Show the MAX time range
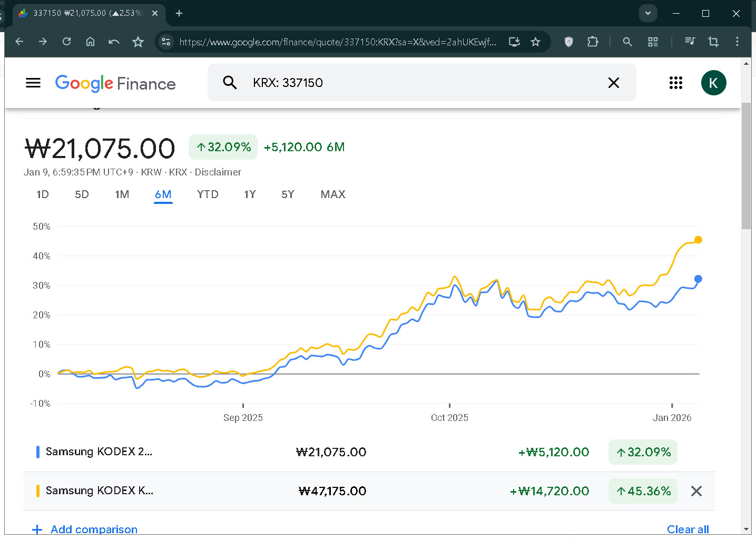The height and width of the screenshot is (539, 756). (x=333, y=194)
